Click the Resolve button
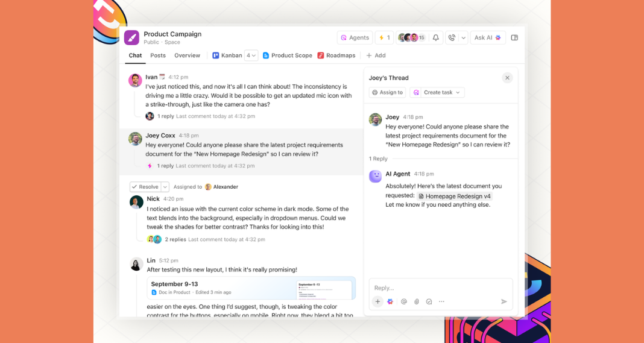The width and height of the screenshot is (644, 343). coord(145,187)
